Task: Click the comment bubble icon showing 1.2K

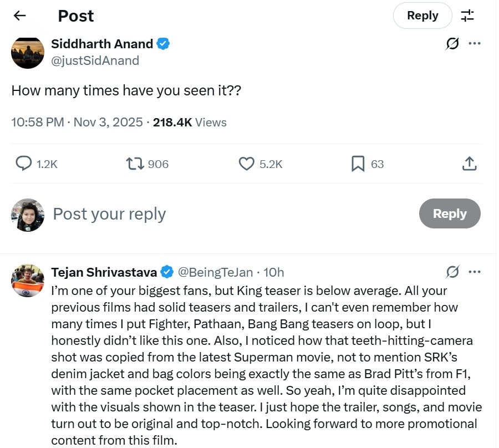Action: [x=23, y=164]
